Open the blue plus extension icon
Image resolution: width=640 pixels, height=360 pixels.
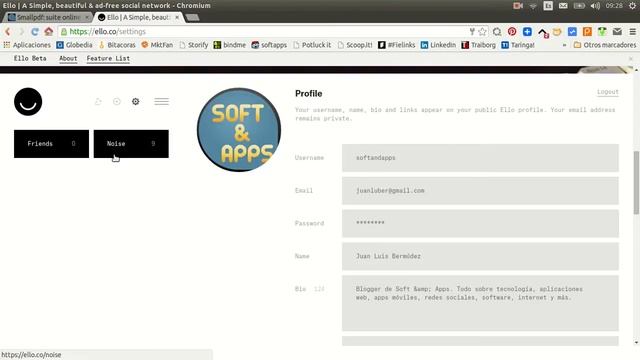point(527,31)
